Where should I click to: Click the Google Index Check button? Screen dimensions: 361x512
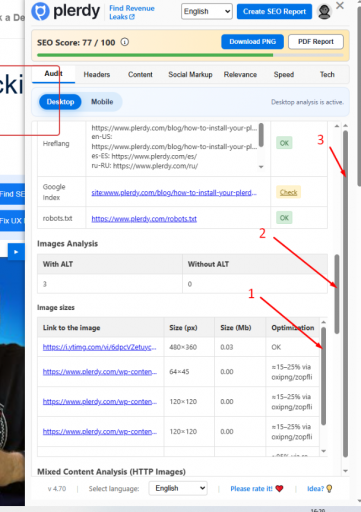point(288,192)
